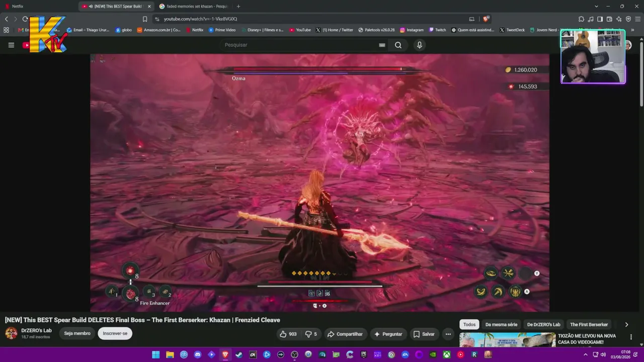Screen dimensions: 644x362
Task: Click the page vertical scrollbar
Action: point(641,75)
